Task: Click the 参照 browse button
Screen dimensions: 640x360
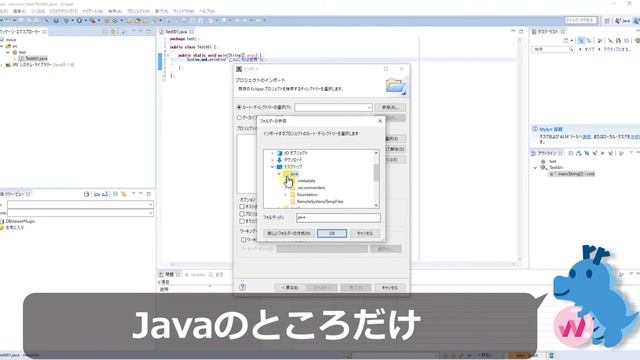Action: pyautogui.click(x=390, y=108)
